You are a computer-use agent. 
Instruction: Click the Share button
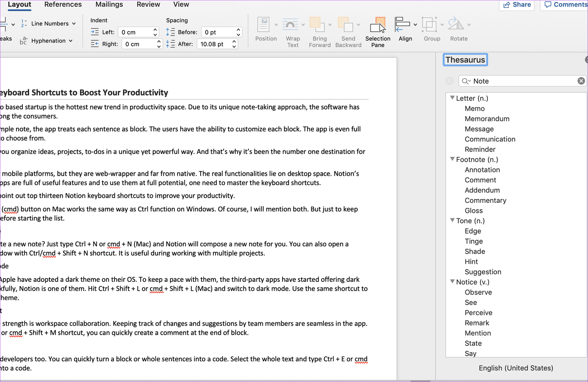click(517, 5)
